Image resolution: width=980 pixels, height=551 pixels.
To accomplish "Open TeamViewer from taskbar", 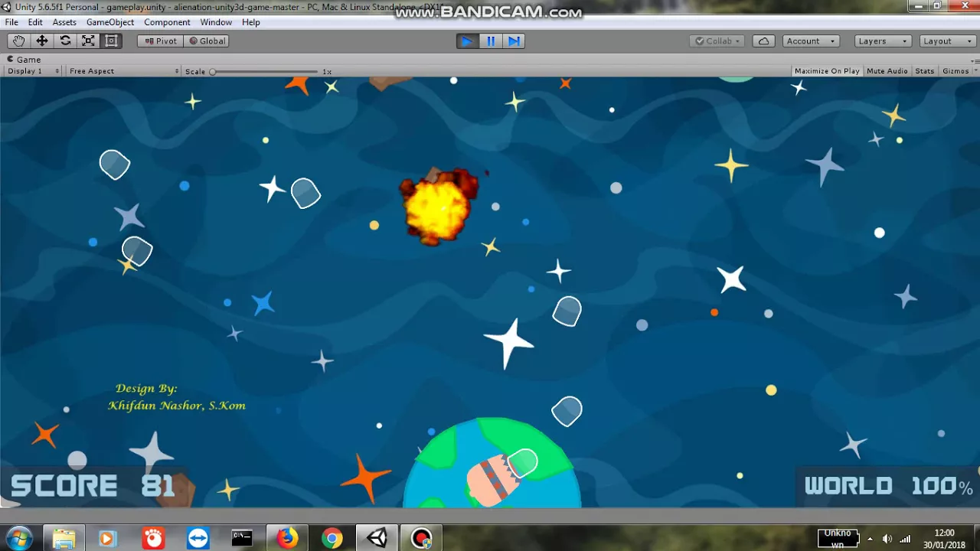I will tap(198, 538).
